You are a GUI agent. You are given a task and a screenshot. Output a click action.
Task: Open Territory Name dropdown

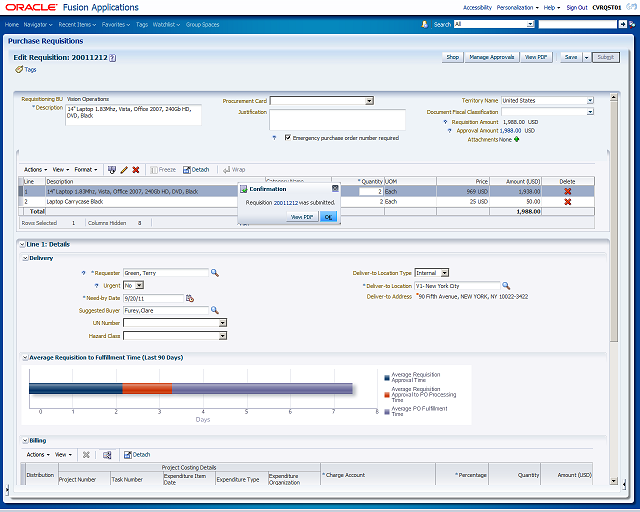590,100
